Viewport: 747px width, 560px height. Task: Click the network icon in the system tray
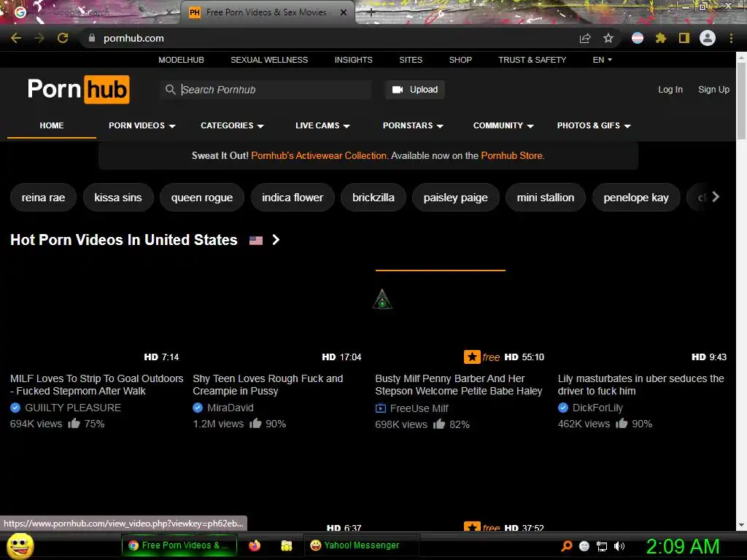pyautogui.click(x=602, y=546)
